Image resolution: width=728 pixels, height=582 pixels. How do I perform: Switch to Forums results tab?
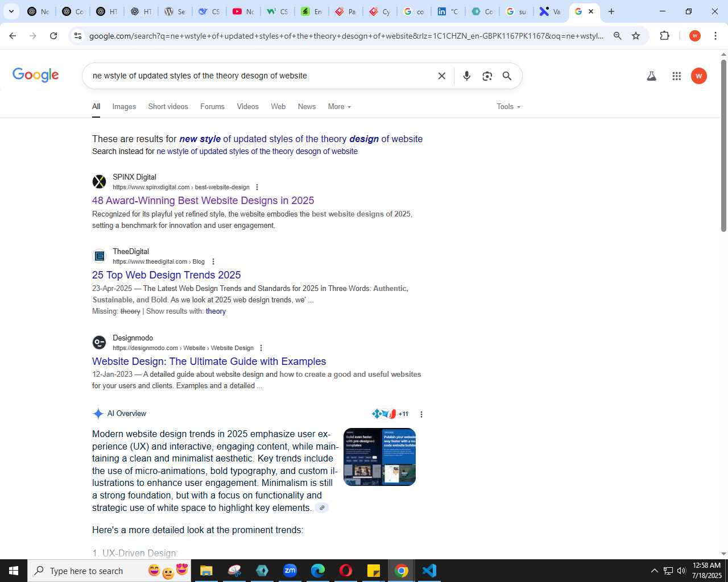212,107
